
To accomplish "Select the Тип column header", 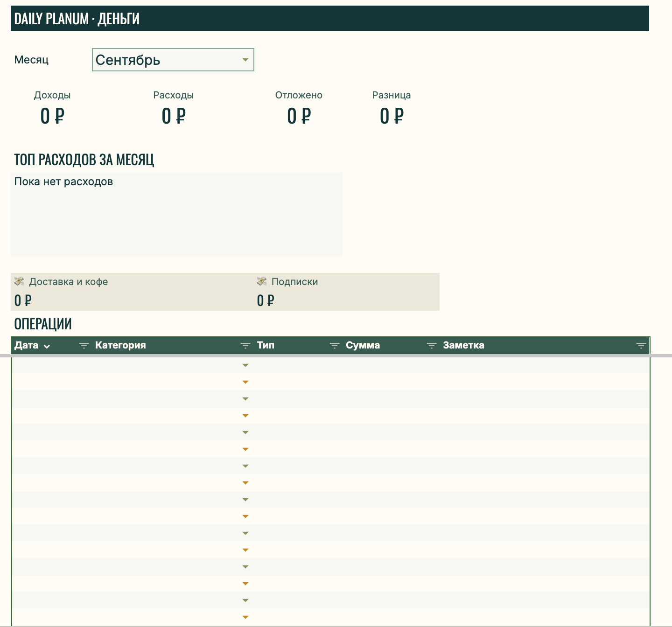I will click(x=266, y=345).
